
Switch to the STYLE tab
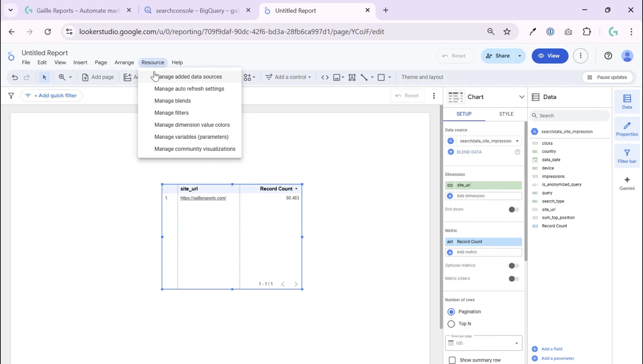coord(506,114)
